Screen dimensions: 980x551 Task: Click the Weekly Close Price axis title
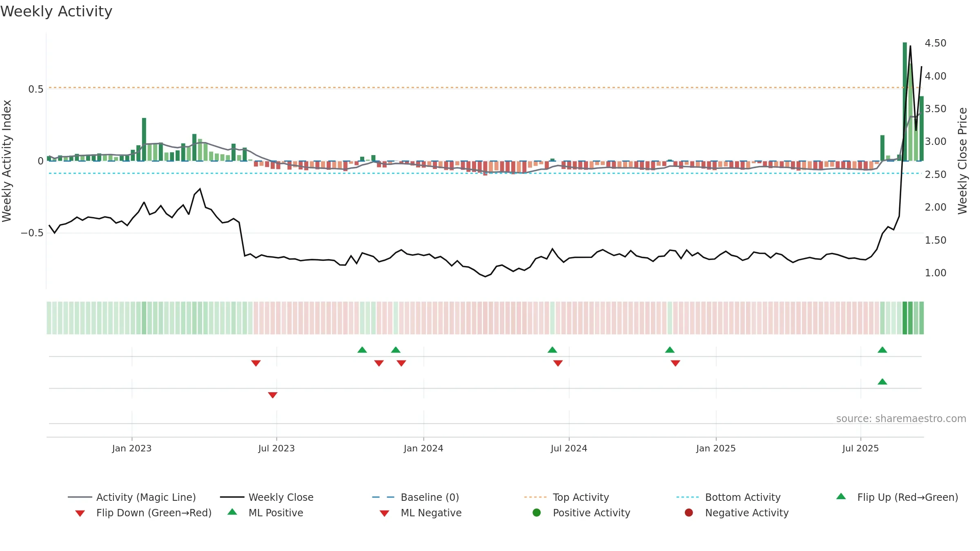pos(962,161)
